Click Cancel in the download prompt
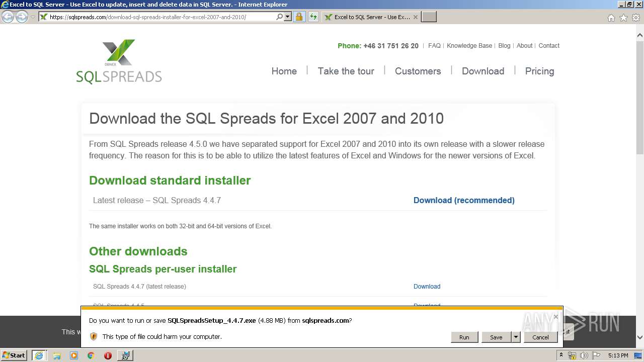Screen dimensions: 644x362 540,337
